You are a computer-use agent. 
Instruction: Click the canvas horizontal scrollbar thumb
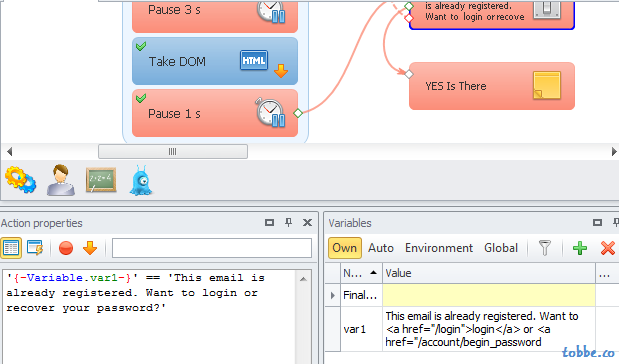173,152
